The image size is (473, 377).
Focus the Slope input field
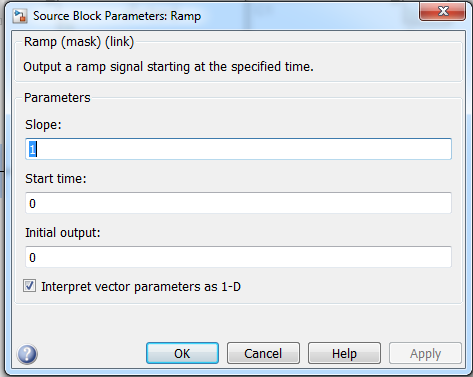(238, 149)
